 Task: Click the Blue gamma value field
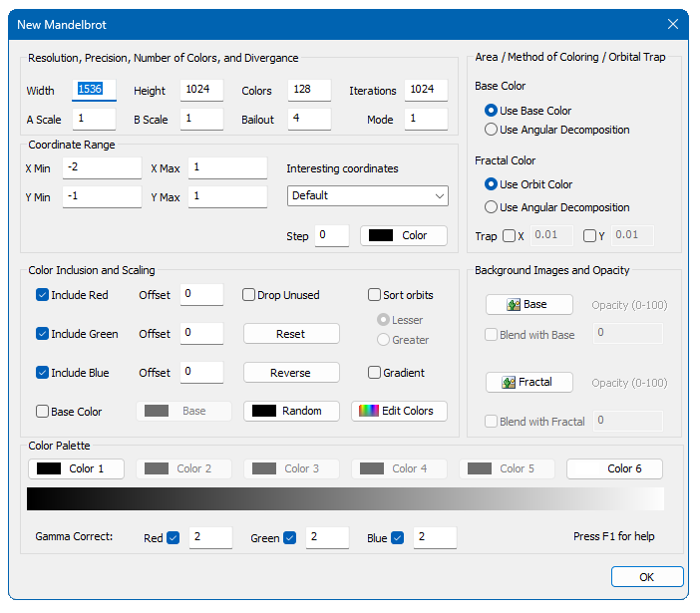[435, 537]
